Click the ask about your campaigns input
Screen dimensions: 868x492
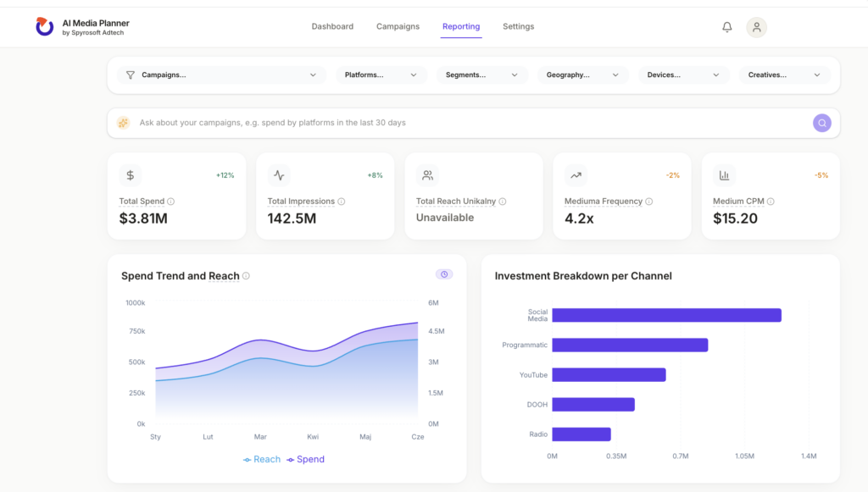tap(473, 123)
